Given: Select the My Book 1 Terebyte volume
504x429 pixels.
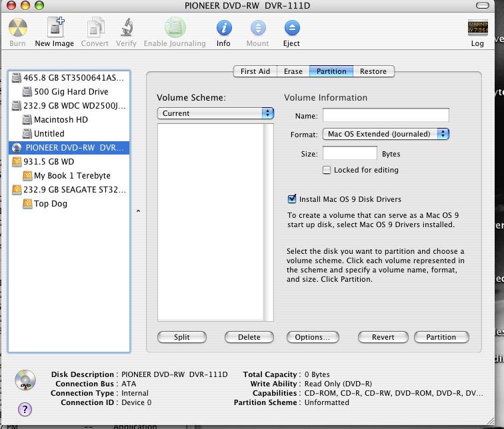Looking at the screenshot, I should point(69,176).
